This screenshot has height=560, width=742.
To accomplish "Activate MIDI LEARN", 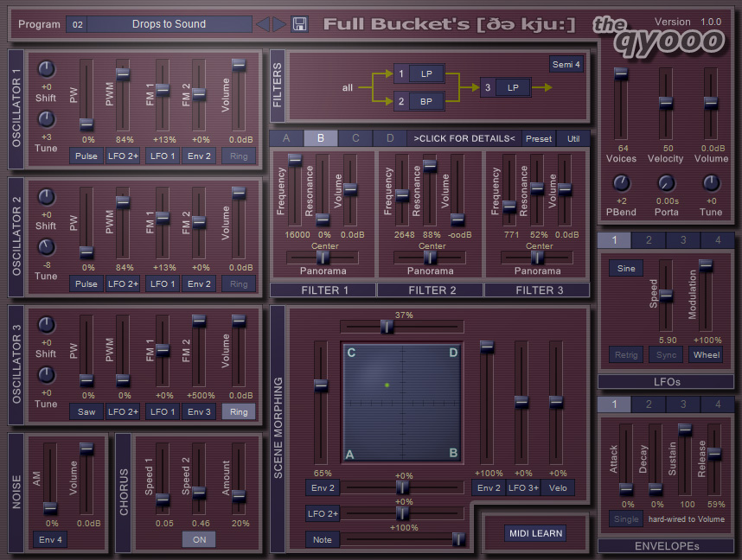I will tap(535, 533).
